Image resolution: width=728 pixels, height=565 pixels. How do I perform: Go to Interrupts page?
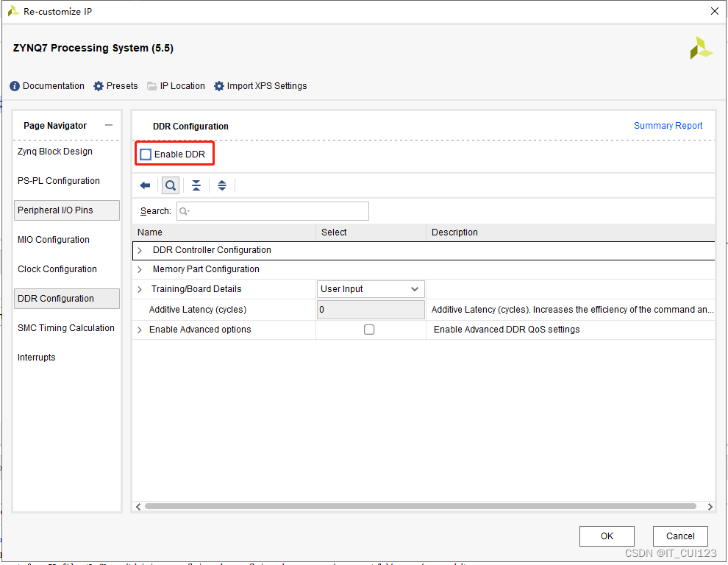pyautogui.click(x=36, y=358)
